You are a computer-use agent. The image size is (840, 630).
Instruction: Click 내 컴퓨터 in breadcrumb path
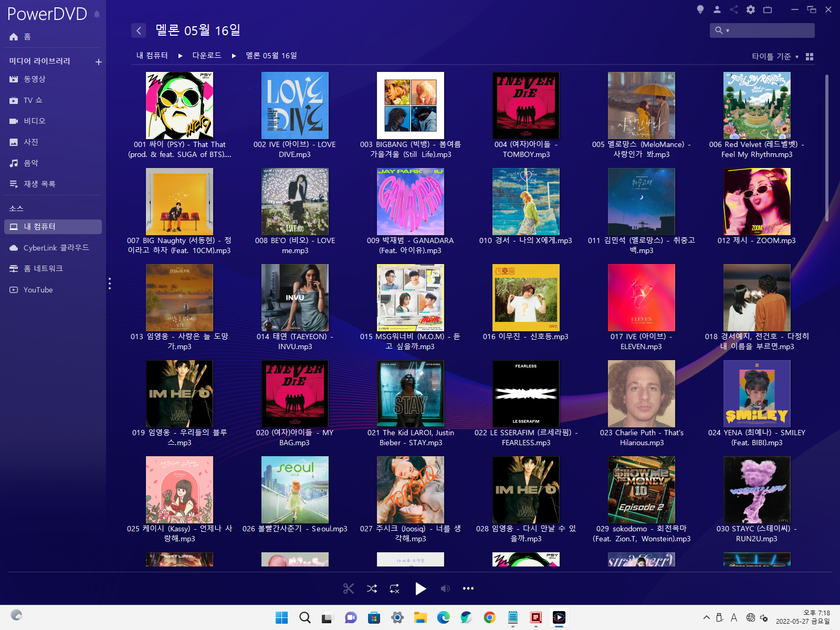[152, 55]
